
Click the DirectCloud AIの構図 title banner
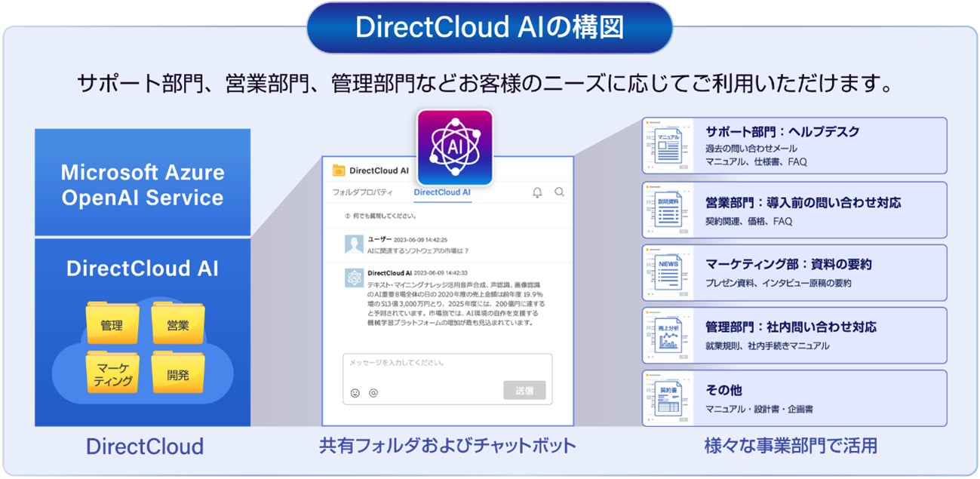[x=490, y=27]
